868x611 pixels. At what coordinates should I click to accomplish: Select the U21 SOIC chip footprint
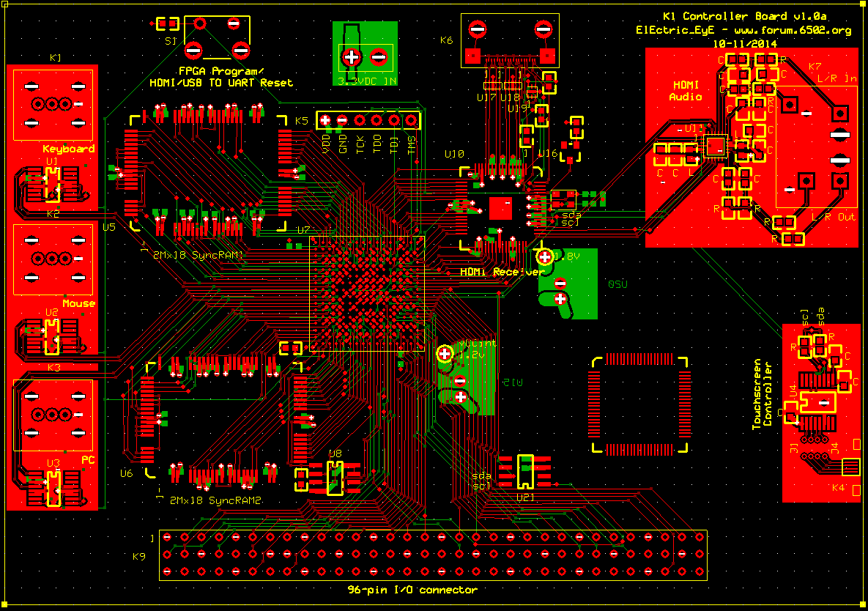(525, 472)
